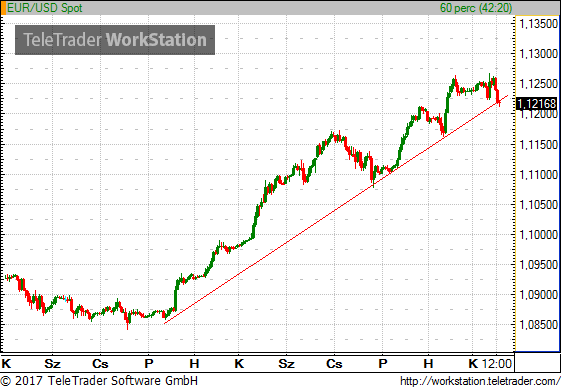Click the 1,11500 price axis label

[x=538, y=145]
